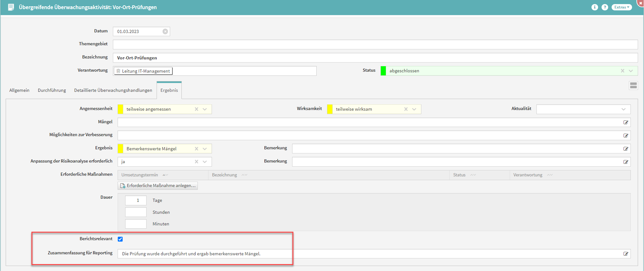Click the green status color indicator
The height and width of the screenshot is (271, 644).
383,71
